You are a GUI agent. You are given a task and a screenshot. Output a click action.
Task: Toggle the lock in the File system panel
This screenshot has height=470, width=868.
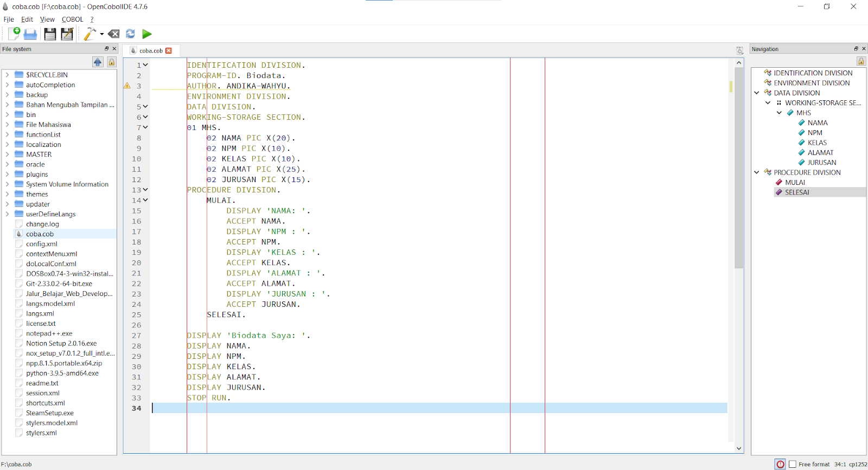pos(112,62)
